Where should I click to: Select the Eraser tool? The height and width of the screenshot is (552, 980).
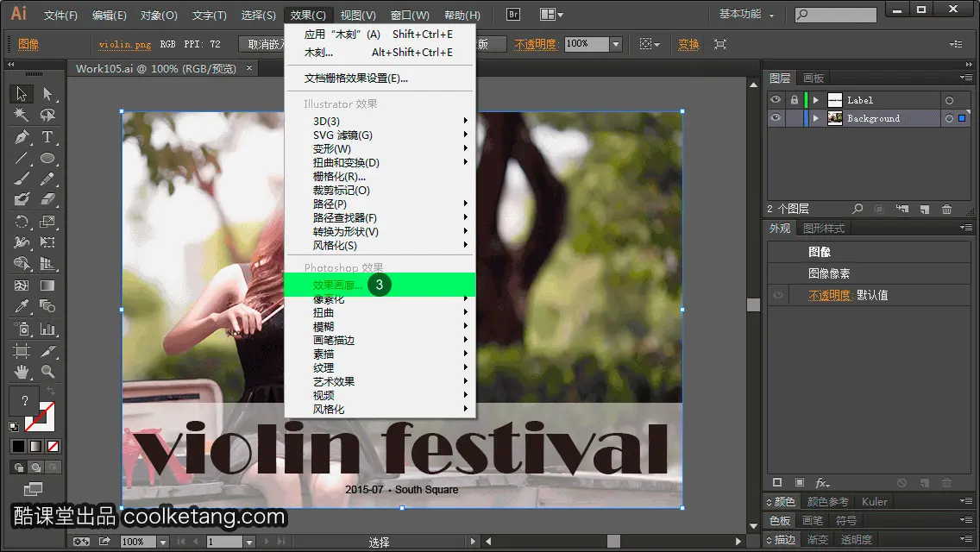[47, 199]
